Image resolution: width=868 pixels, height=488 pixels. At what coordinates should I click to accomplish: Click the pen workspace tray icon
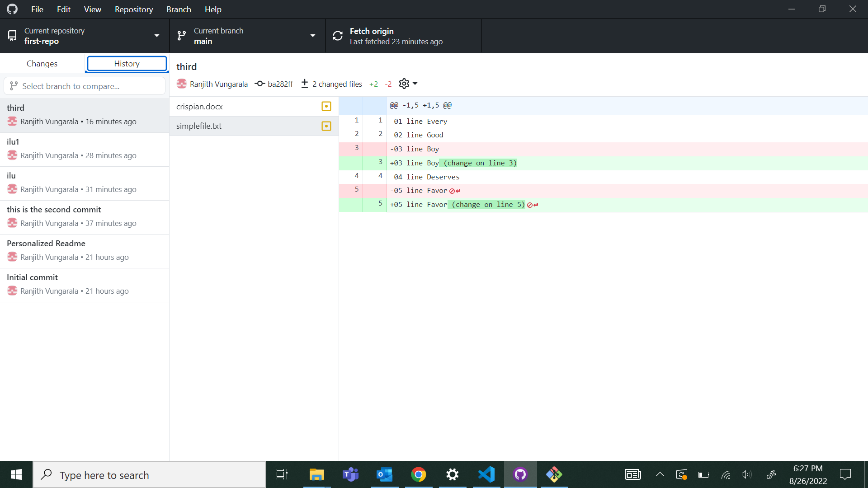click(771, 474)
